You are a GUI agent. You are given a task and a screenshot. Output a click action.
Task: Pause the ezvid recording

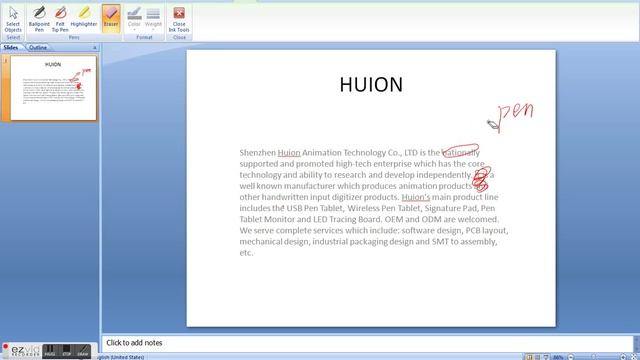click(x=49, y=351)
